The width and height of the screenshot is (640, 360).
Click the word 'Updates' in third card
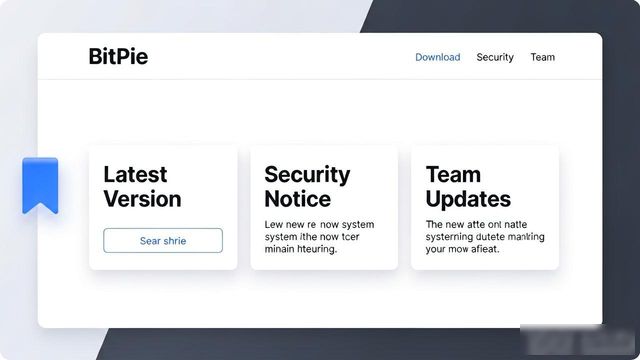468,199
